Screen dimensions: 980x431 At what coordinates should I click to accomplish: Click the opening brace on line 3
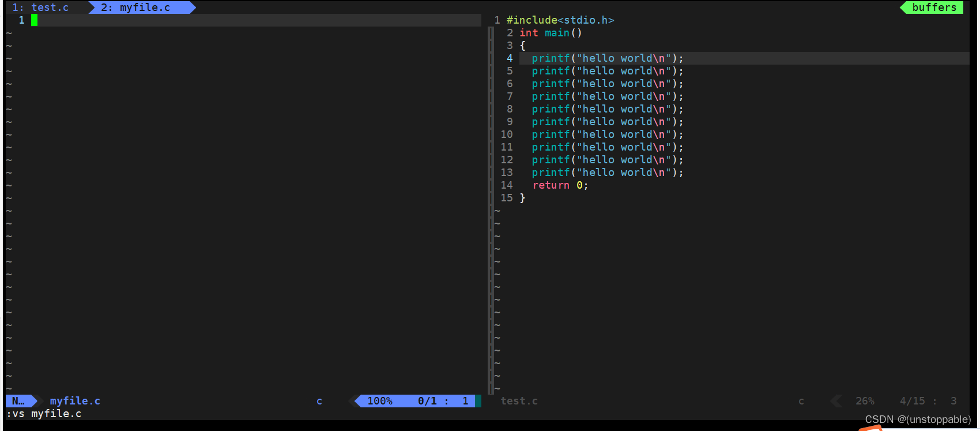523,46
